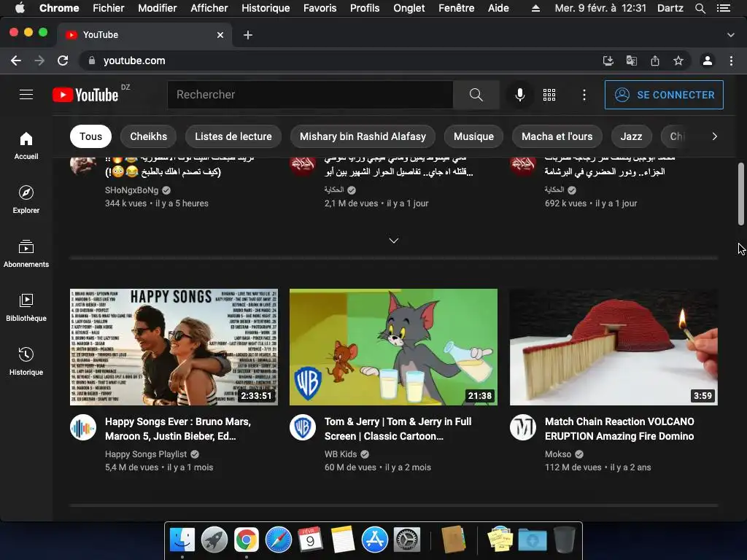The width and height of the screenshot is (747, 560).
Task: Click the YouTube logo
Action: coord(85,95)
